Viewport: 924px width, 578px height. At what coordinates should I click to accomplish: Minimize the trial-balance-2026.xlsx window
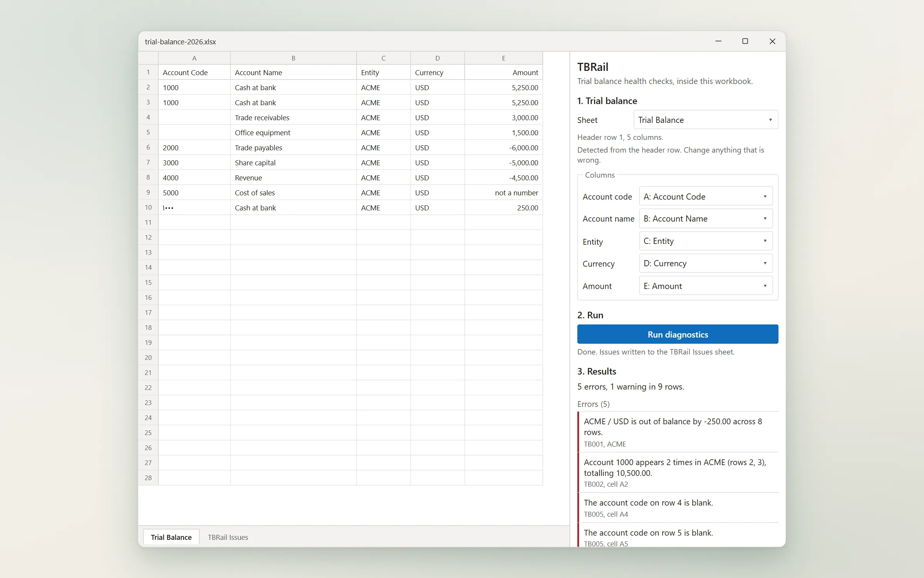[x=718, y=41]
